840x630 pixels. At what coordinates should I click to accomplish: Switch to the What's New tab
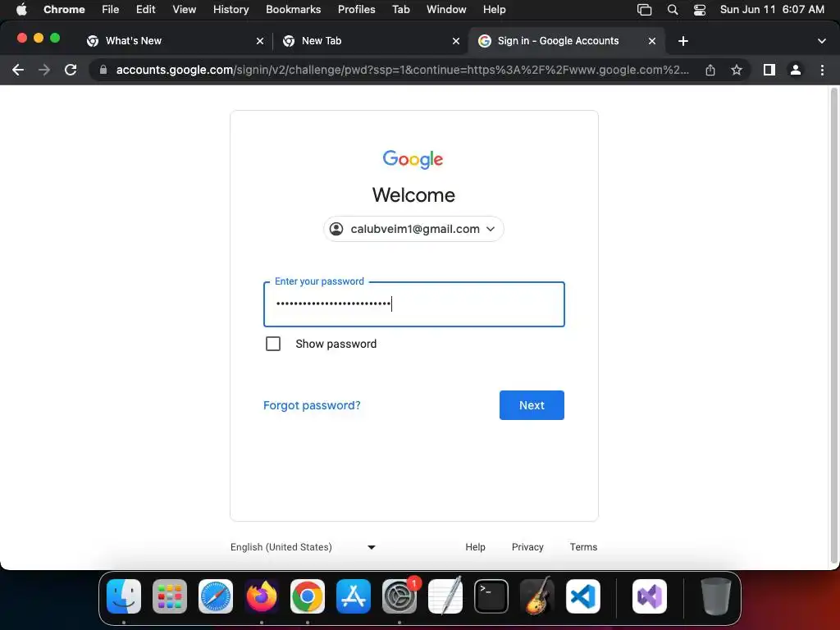click(174, 41)
